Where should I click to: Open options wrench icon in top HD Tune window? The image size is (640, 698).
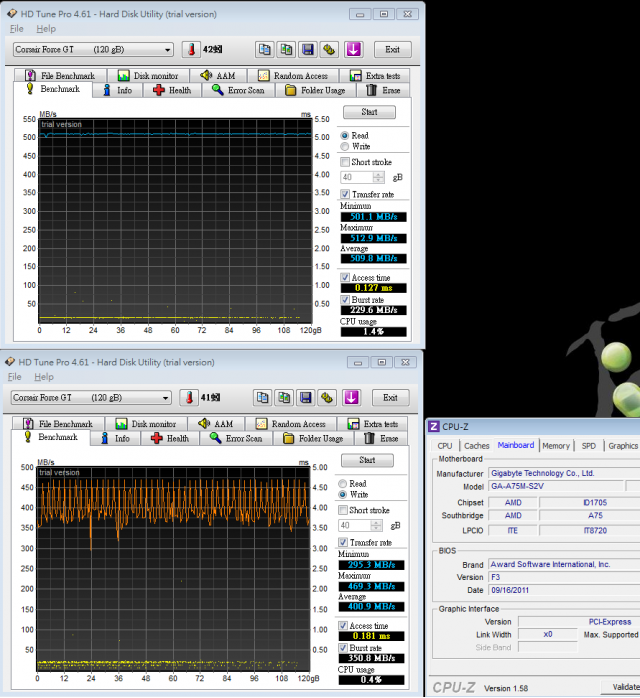tap(329, 49)
